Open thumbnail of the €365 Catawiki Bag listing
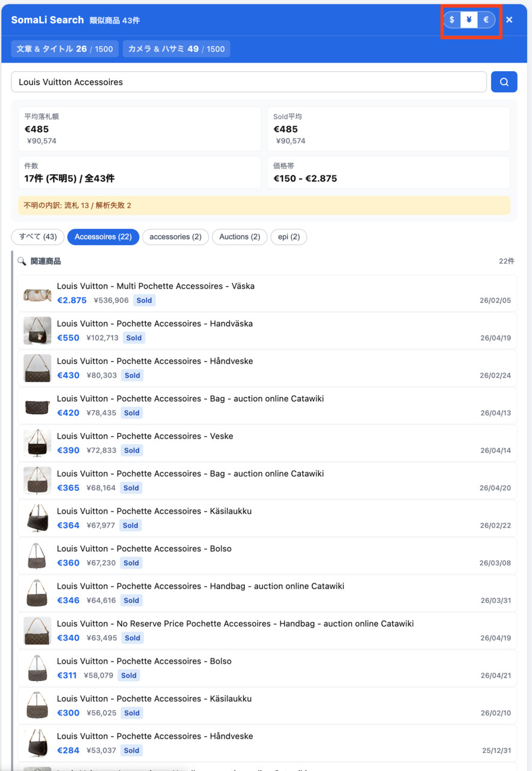The height and width of the screenshot is (771, 532). tap(37, 481)
